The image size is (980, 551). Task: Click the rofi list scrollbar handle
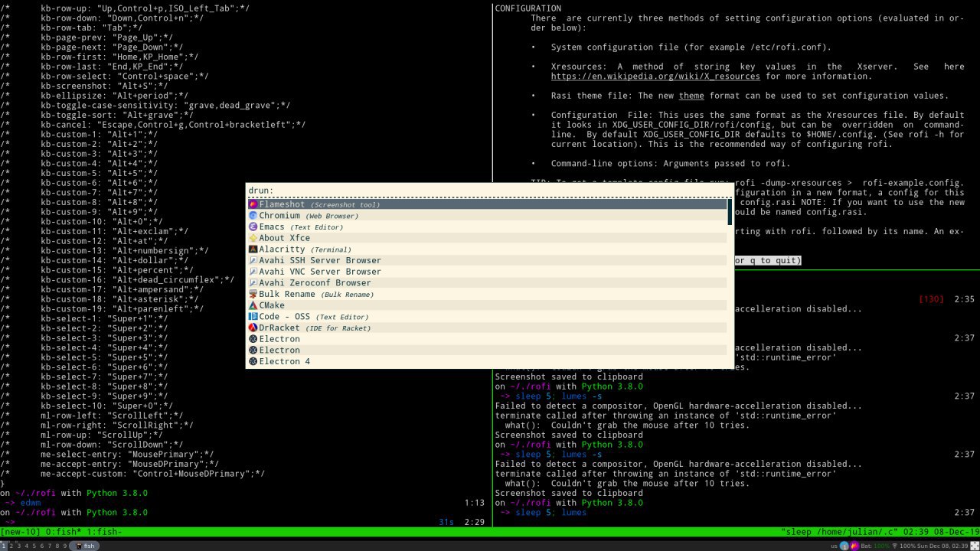[730, 211]
